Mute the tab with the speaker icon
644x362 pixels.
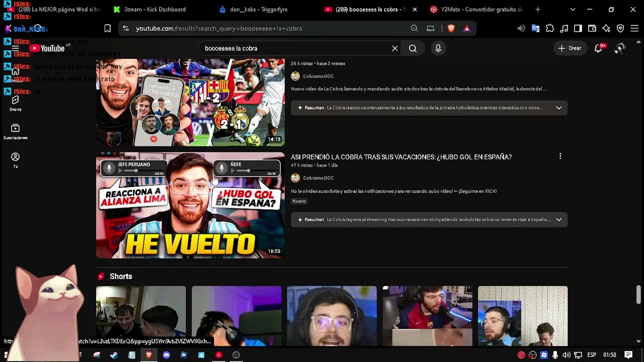(x=521, y=29)
